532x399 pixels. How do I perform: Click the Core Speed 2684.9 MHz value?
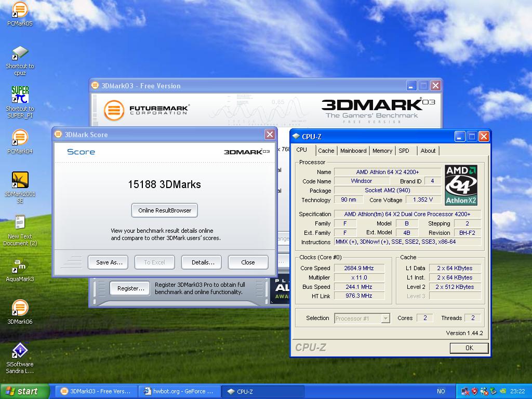pos(359,268)
